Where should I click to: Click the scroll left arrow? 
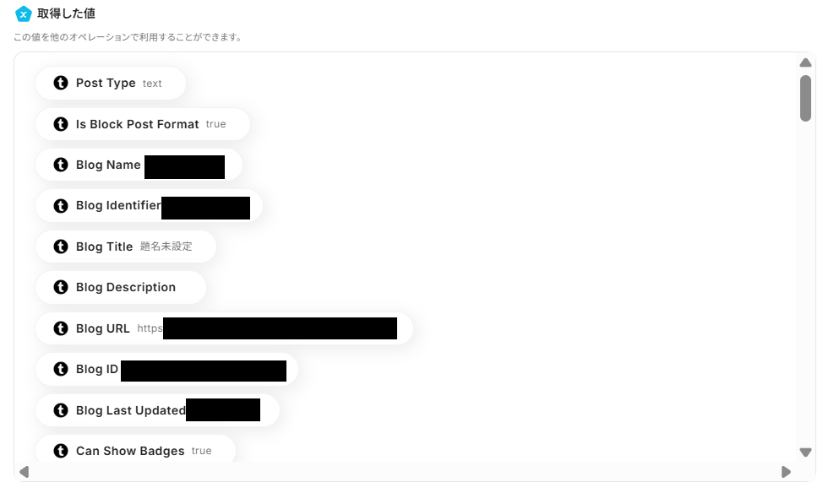(24, 472)
